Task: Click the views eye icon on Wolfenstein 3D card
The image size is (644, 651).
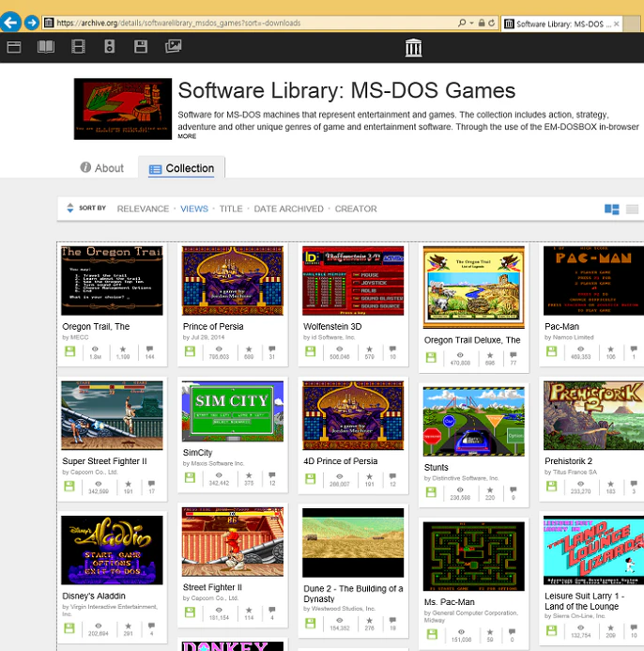Action: (340, 349)
